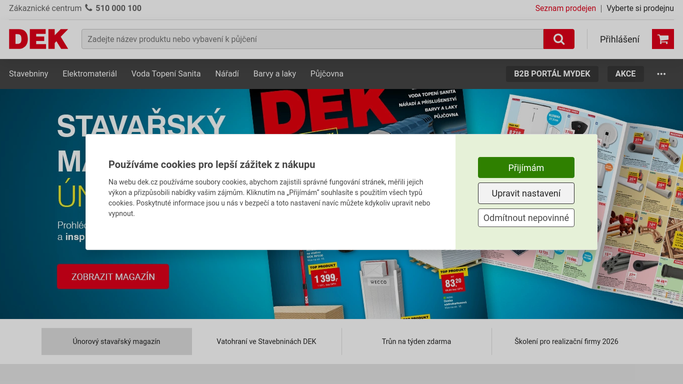The image size is (683, 384).
Task: Click the phone icon beside 510 000 100
Action: click(x=88, y=8)
